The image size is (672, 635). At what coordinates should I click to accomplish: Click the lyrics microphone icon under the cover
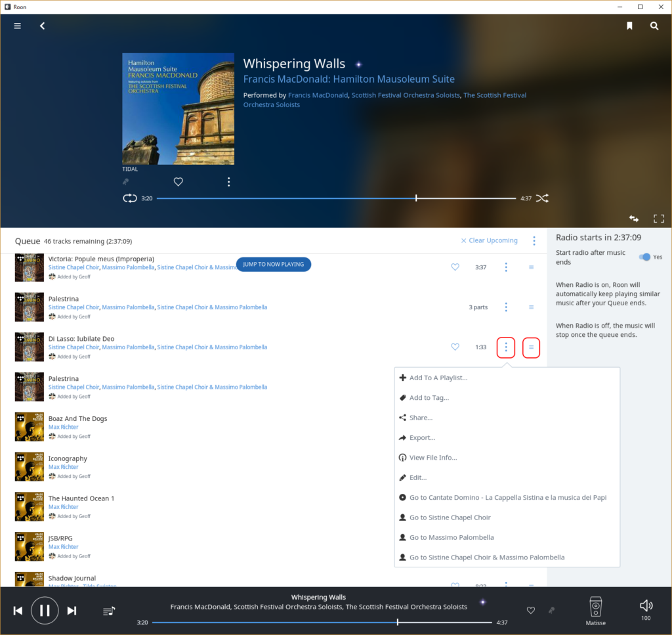pos(125,182)
